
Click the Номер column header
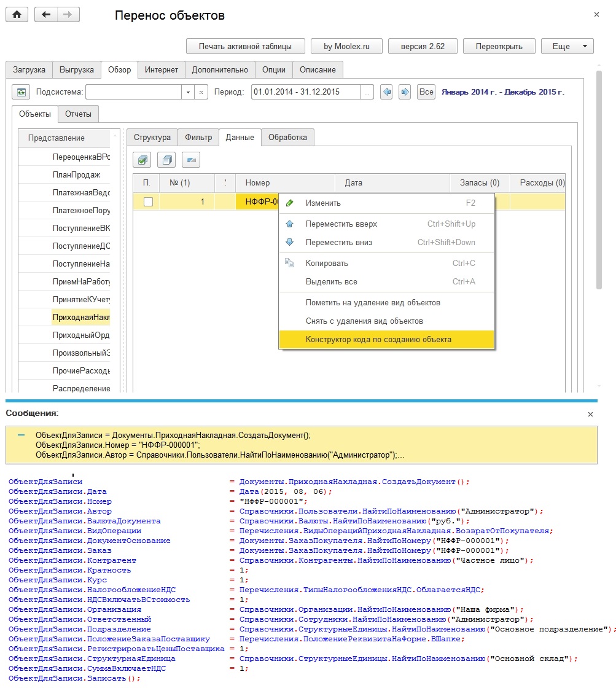285,183
